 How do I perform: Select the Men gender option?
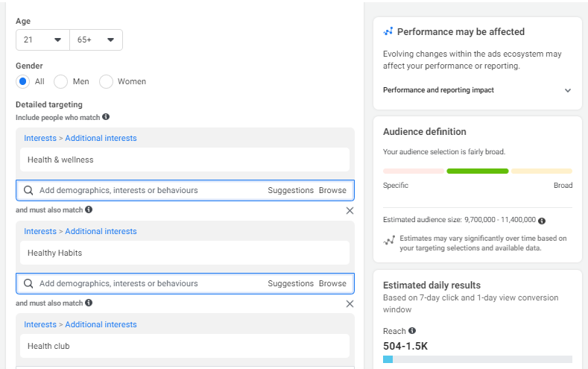[61, 81]
